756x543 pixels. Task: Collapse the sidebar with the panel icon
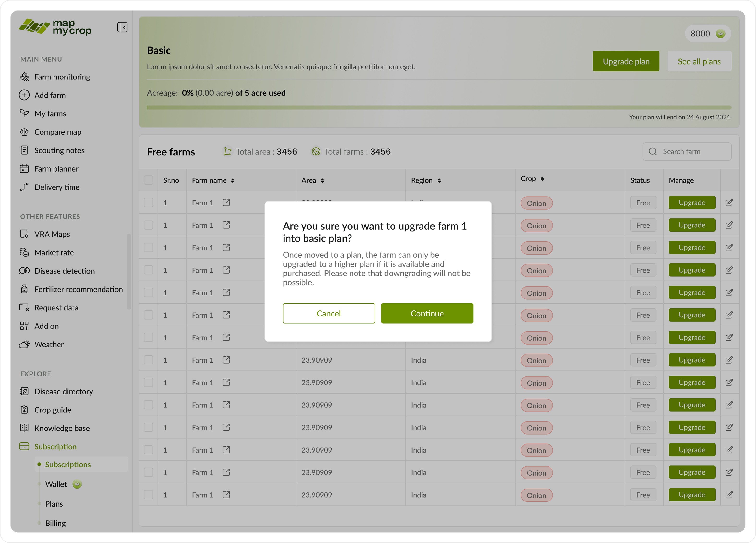click(122, 27)
